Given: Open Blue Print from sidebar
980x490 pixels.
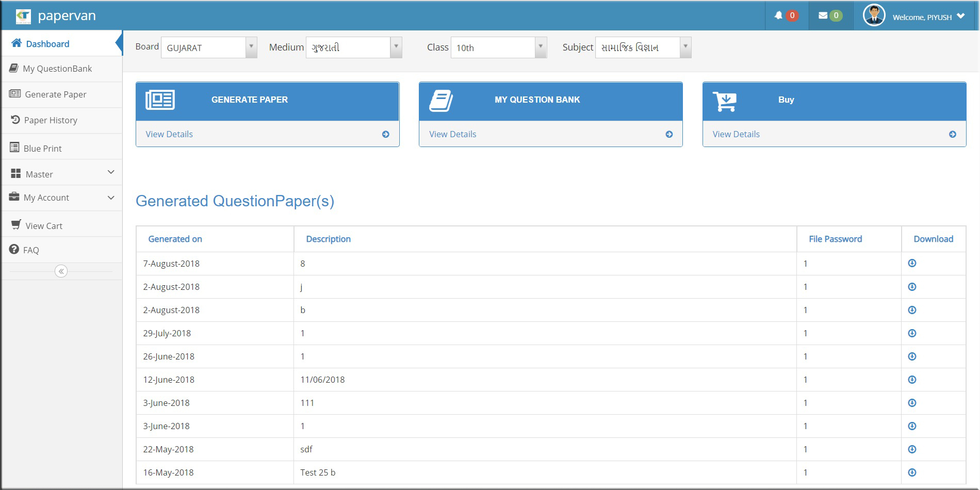Looking at the screenshot, I should pos(42,149).
